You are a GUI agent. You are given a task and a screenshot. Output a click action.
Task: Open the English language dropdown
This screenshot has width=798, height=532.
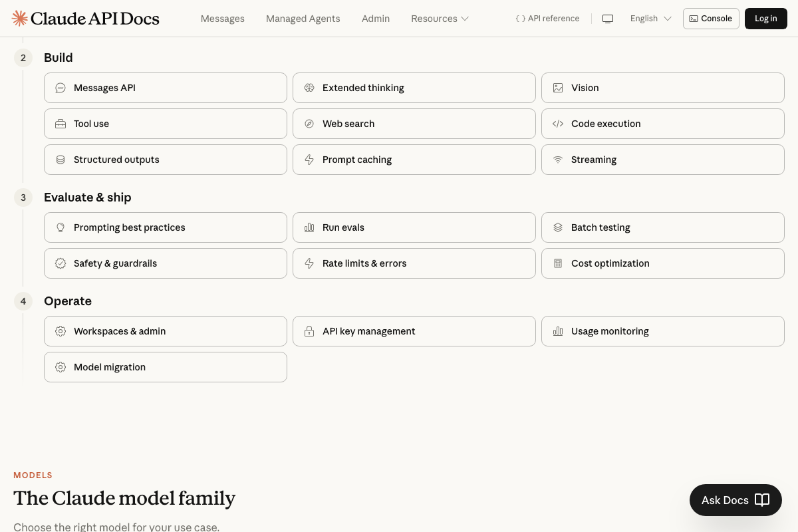[x=651, y=19]
